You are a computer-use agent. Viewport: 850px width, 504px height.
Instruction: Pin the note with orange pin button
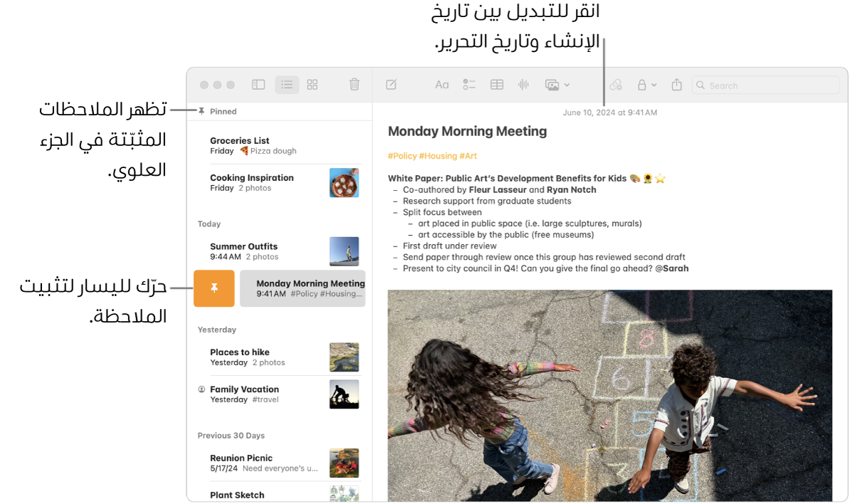(x=214, y=288)
